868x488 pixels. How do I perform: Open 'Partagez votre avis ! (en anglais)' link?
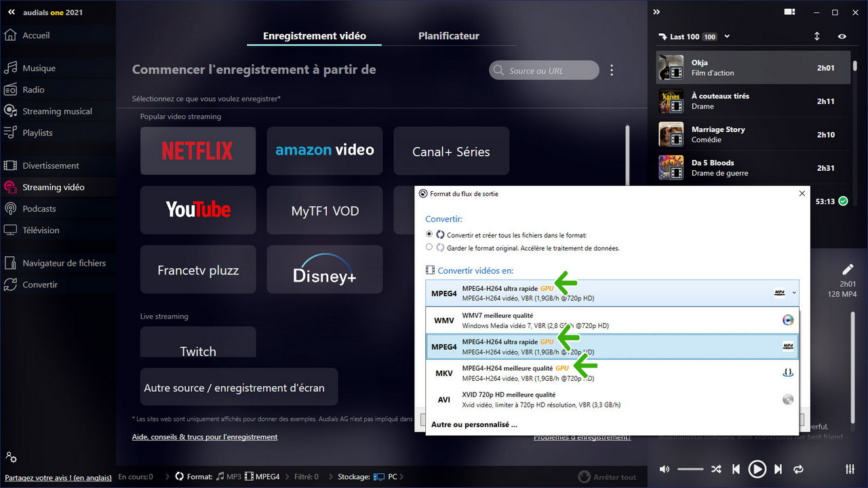pos(58,478)
